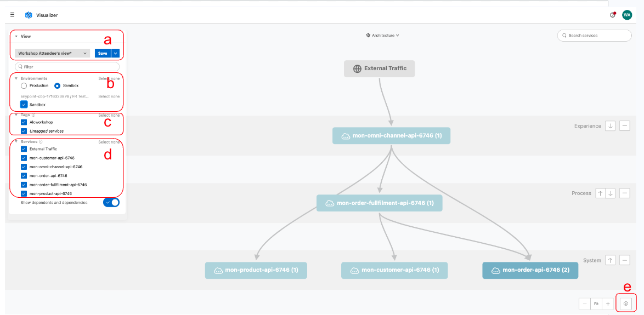Zoom in with the plus button
Image resolution: width=644 pixels, height=315 pixels.
coord(608,303)
